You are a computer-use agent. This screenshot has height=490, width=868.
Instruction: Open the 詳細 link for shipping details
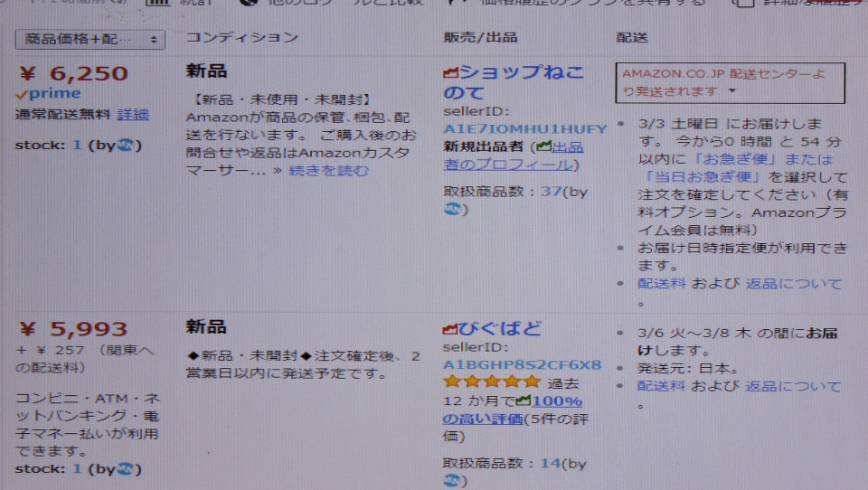pyautogui.click(x=133, y=115)
